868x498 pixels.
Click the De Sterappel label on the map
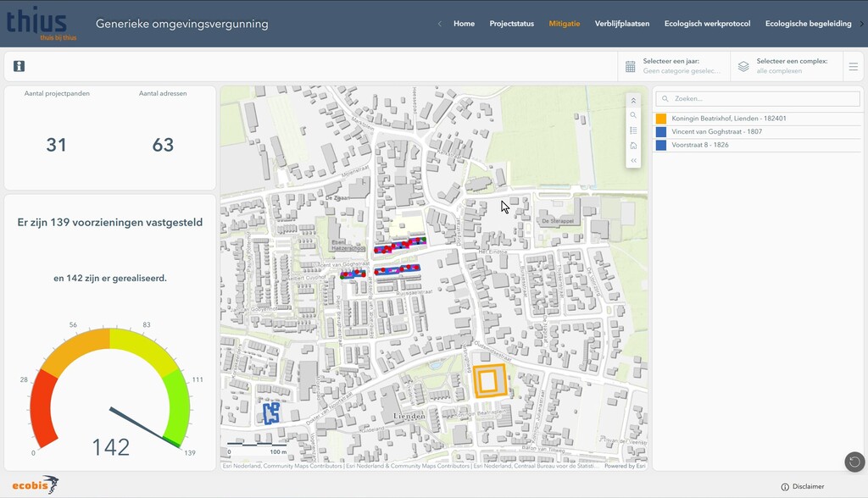[558, 221]
